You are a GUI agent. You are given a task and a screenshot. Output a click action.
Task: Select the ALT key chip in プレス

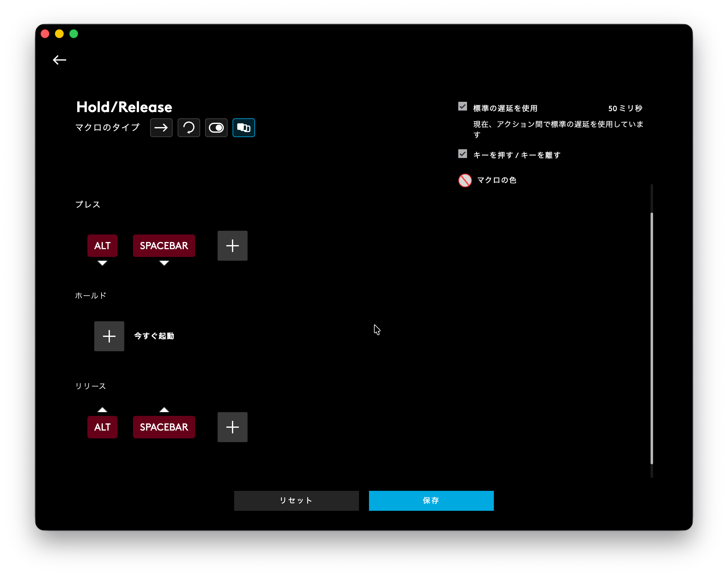click(x=102, y=246)
